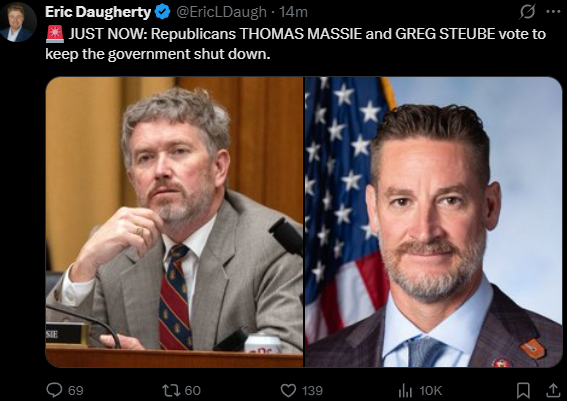Like the post with heart icon
The width and height of the screenshot is (567, 401).
point(288,390)
